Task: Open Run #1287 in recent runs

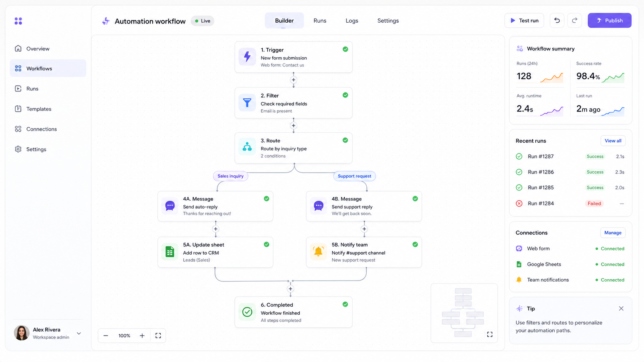Action: [x=570, y=157]
